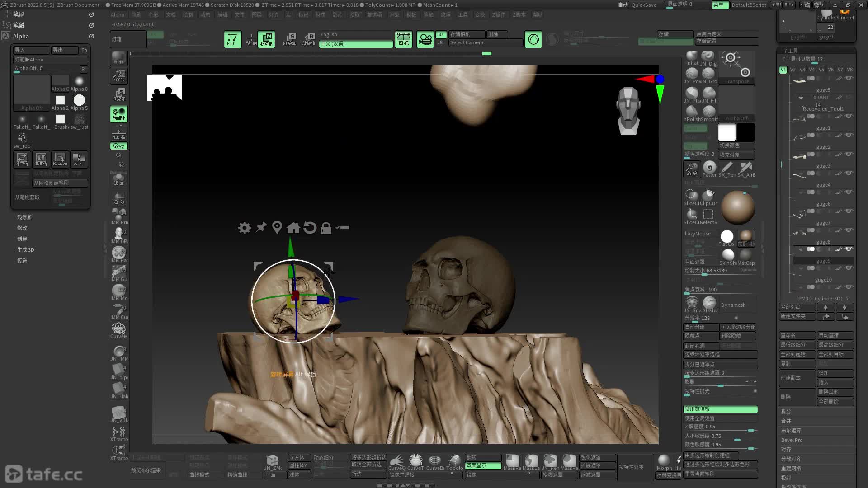Select the Rotate gizmo (旋转轴) button
868x488 pixels.
click(x=308, y=39)
